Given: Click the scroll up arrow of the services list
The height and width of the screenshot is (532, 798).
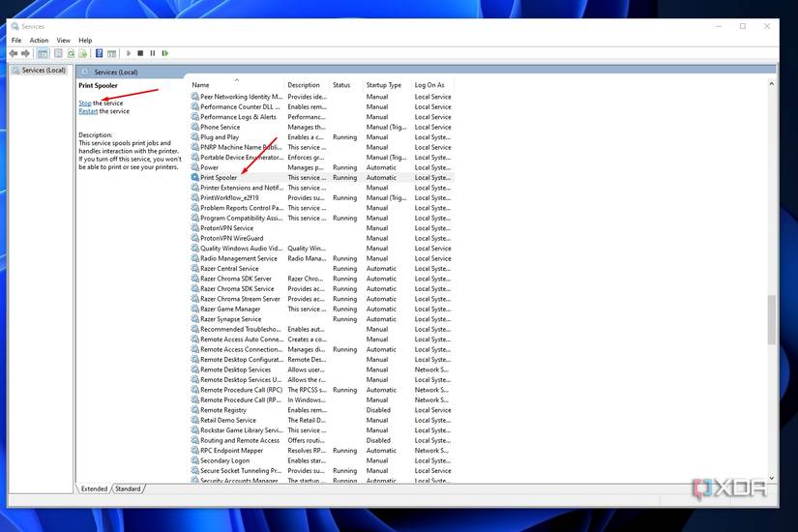Looking at the screenshot, I should pyautogui.click(x=772, y=84).
